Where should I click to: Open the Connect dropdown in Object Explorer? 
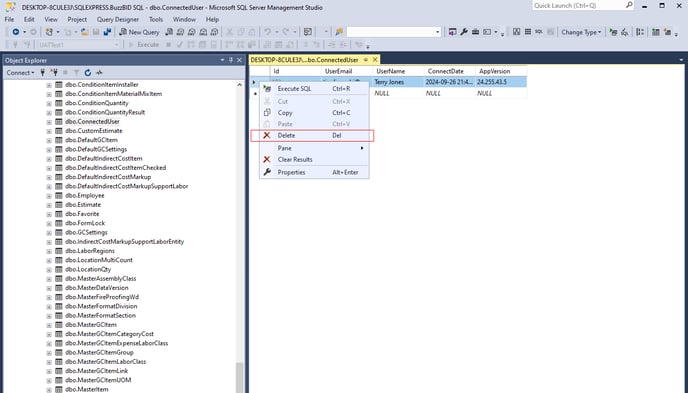click(x=20, y=73)
